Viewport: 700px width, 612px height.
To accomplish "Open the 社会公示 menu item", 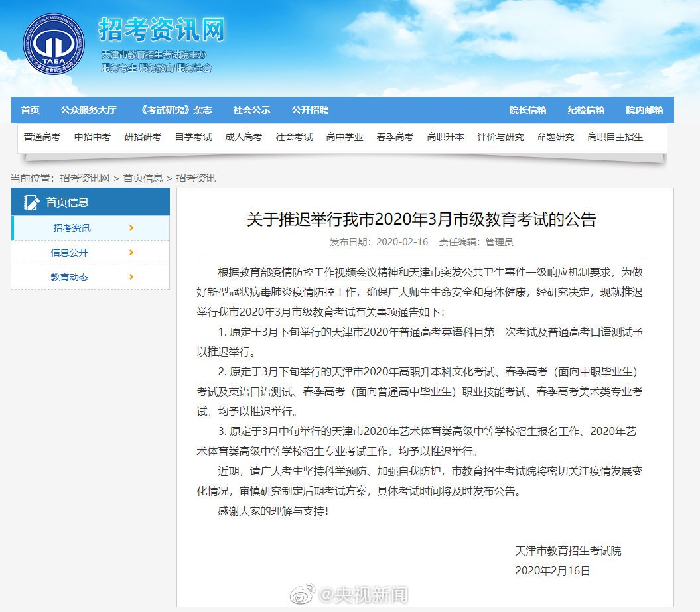I will click(x=251, y=110).
